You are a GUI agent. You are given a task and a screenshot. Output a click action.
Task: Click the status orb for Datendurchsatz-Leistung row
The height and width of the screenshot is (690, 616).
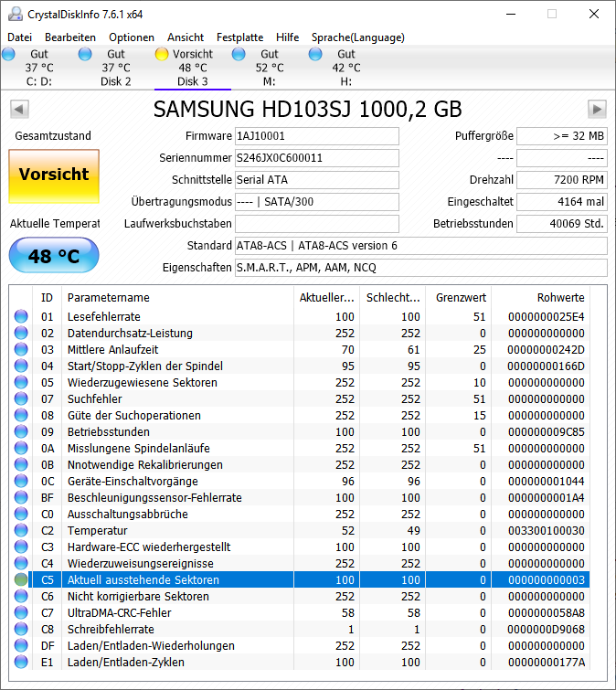point(21,333)
